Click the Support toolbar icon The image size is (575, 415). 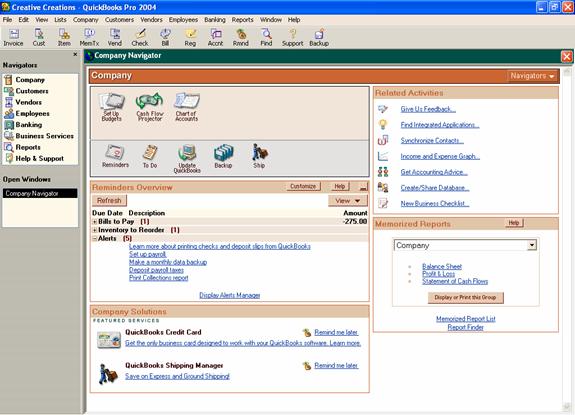tap(292, 37)
